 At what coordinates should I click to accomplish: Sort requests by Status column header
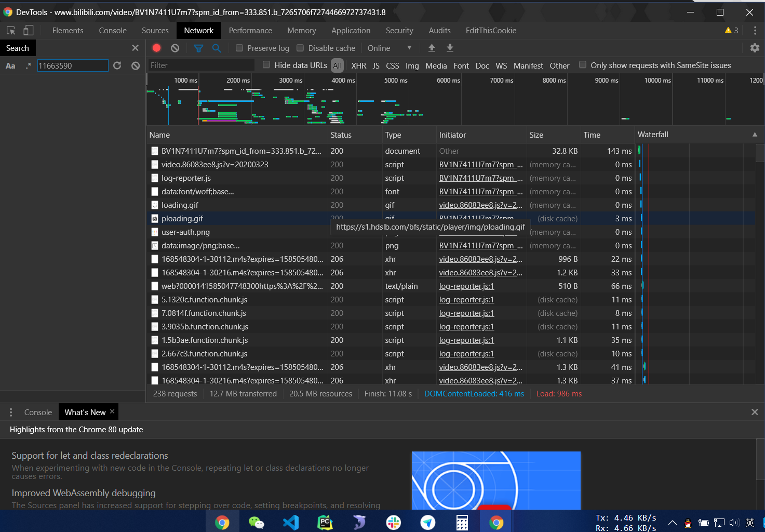(355, 135)
